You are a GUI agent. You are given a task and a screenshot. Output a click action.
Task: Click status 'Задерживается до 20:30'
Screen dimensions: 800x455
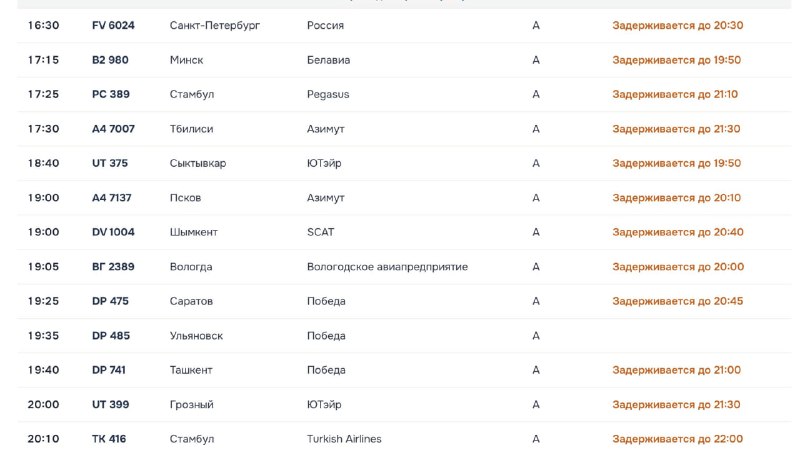pos(678,26)
